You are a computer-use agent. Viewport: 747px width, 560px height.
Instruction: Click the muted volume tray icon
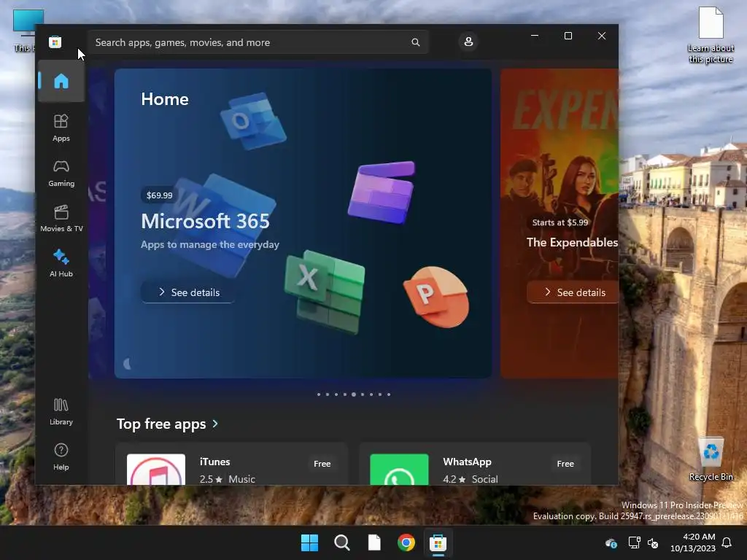tap(653, 542)
